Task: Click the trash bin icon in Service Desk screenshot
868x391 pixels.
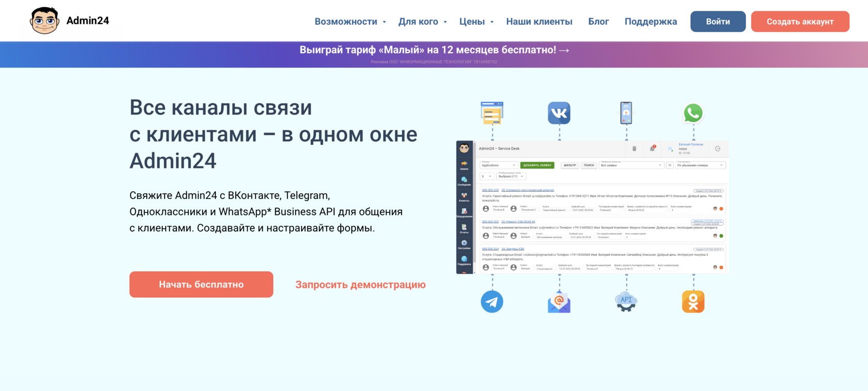Action: [634, 149]
